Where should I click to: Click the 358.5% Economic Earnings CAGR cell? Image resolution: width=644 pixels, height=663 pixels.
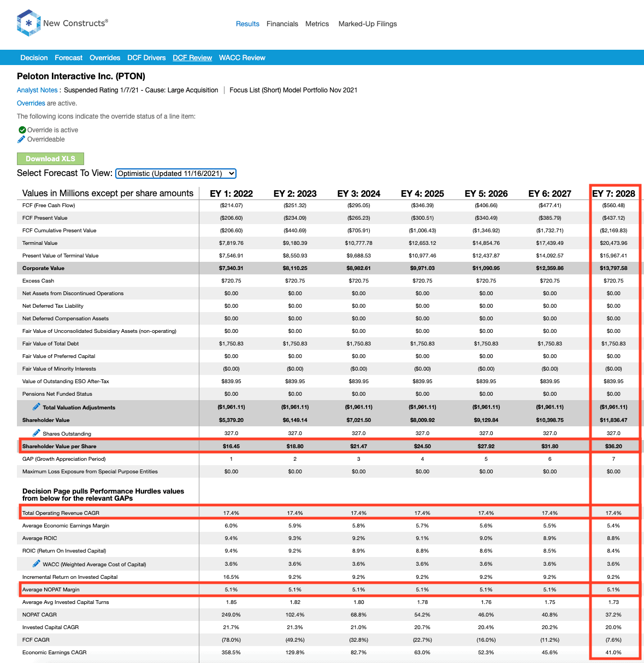(x=232, y=653)
